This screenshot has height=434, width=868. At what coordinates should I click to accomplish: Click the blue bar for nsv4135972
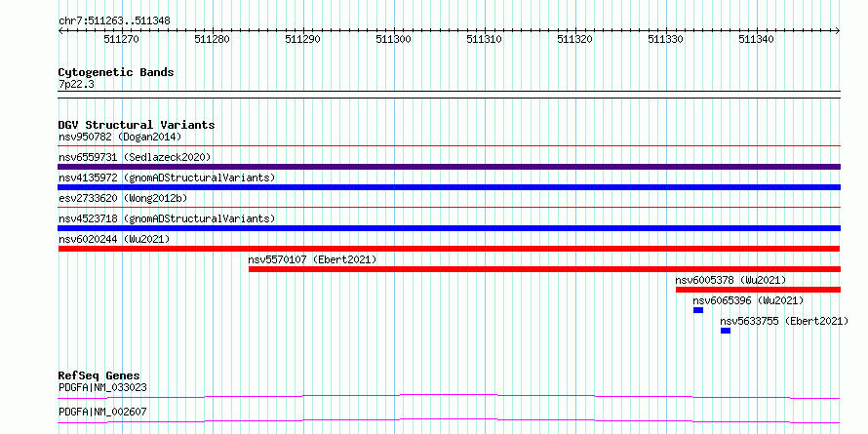point(450,187)
